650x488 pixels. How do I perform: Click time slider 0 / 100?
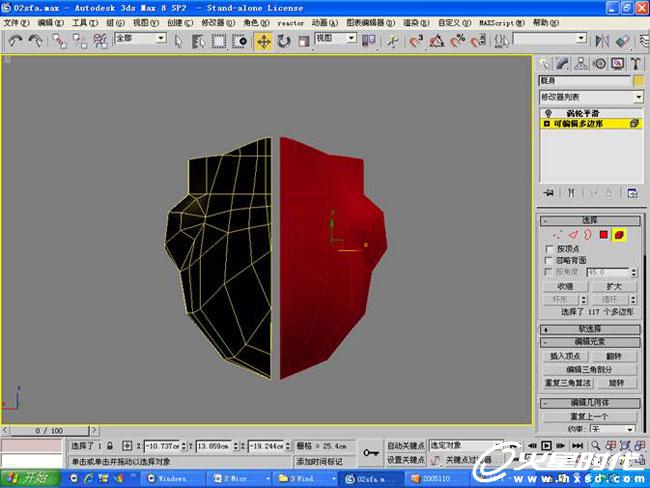point(49,430)
